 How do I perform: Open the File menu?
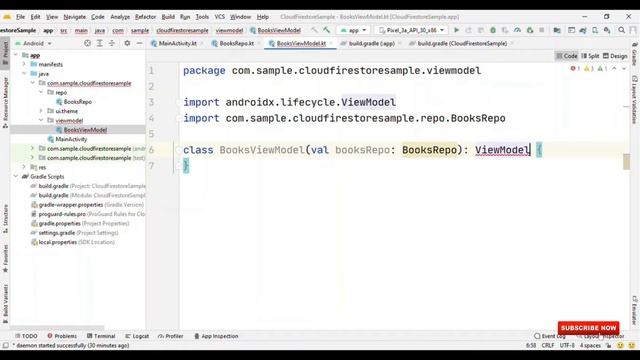point(20,17)
